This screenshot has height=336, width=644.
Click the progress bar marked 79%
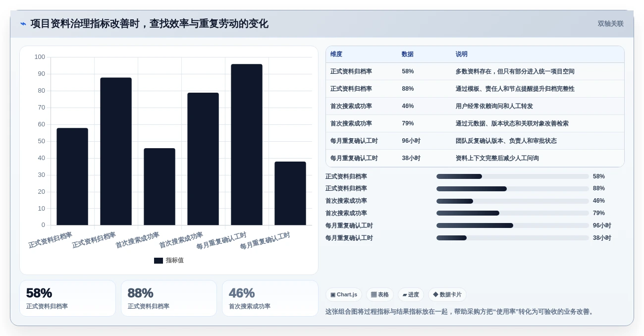[x=513, y=213]
